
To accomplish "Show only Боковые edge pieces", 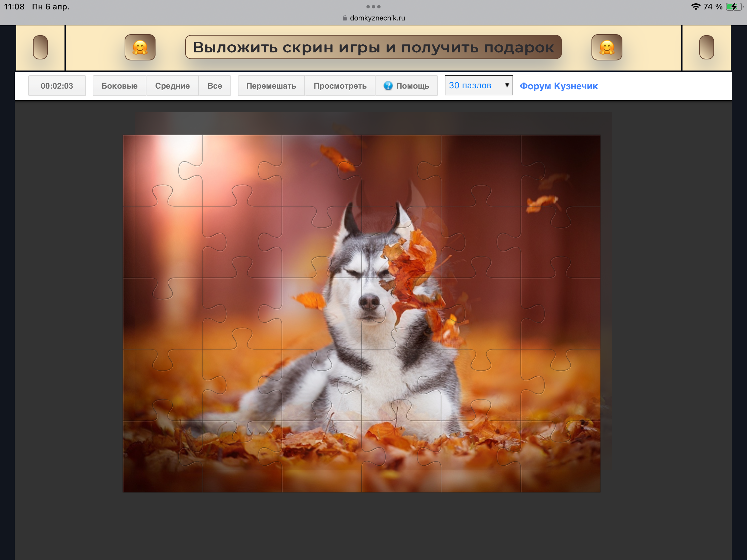I will (119, 86).
